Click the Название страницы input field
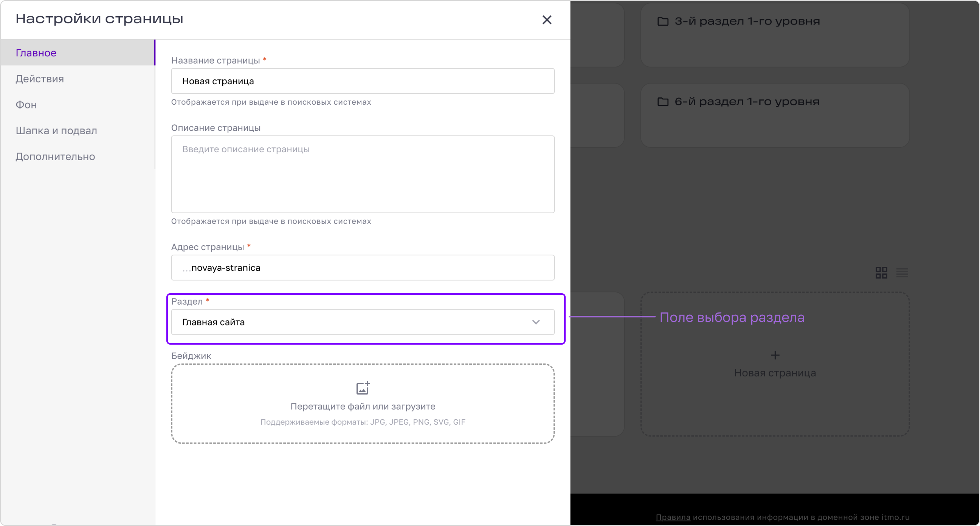The width and height of the screenshot is (980, 526). click(363, 81)
